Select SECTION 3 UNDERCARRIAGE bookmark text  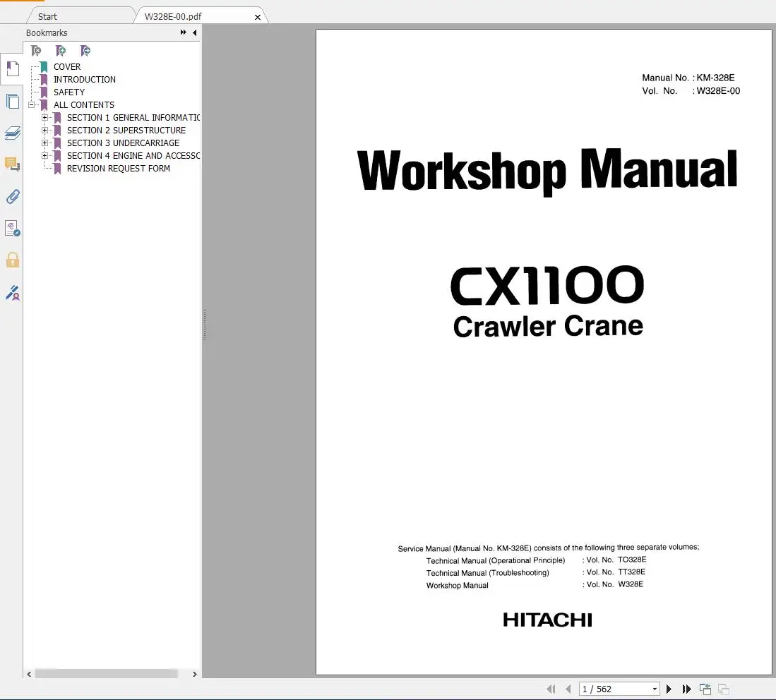coord(124,143)
